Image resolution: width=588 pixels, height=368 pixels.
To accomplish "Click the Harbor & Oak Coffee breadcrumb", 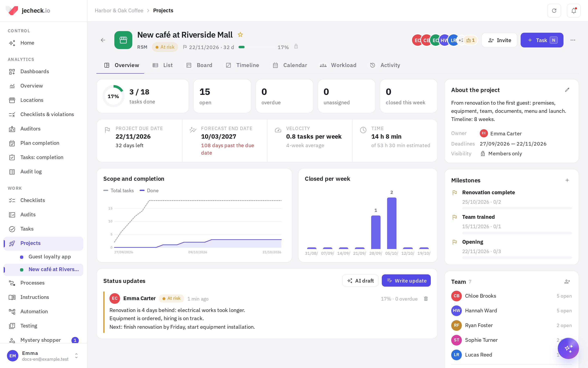I will coord(119,10).
